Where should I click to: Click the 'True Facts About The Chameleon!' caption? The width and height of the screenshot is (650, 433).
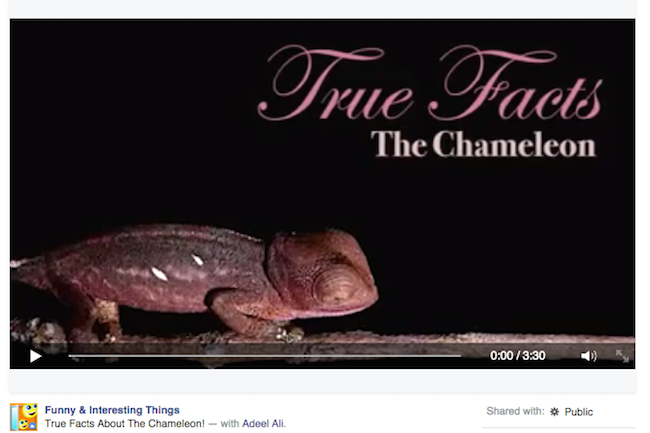pos(125,423)
